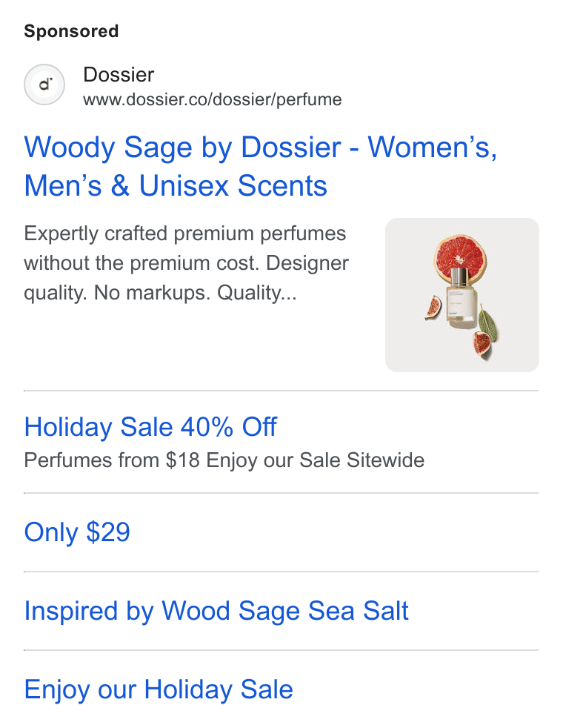The image size is (563, 728).
Task: Click the Dossier advertiser name
Action: tap(119, 75)
